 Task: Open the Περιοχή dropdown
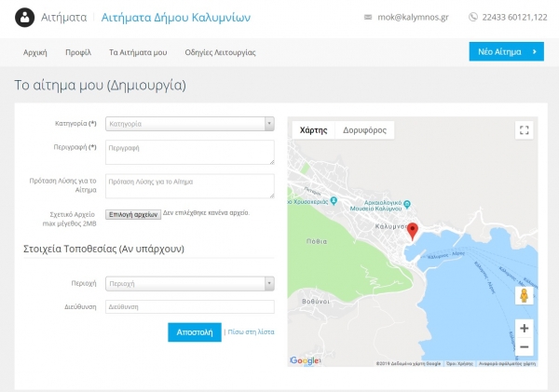[x=190, y=284]
